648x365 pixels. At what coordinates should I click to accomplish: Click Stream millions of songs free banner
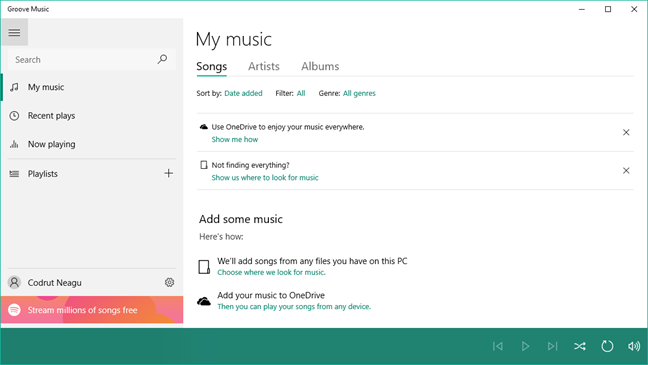click(x=92, y=310)
